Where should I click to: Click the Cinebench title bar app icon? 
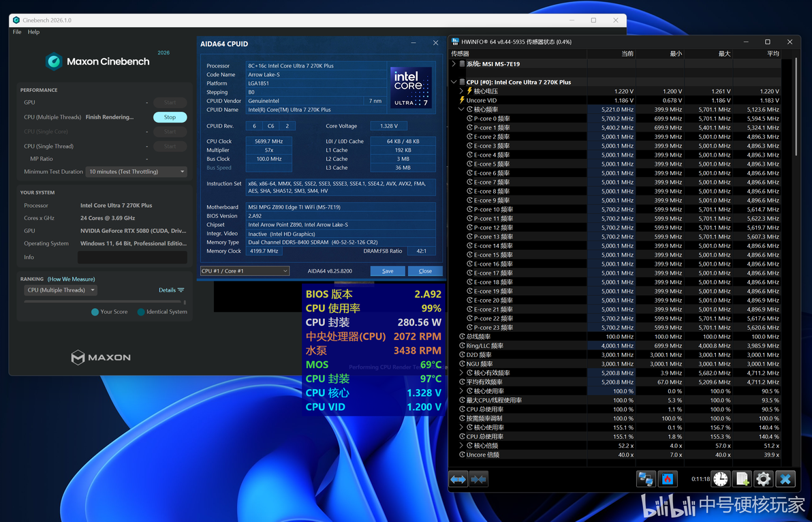tap(16, 20)
